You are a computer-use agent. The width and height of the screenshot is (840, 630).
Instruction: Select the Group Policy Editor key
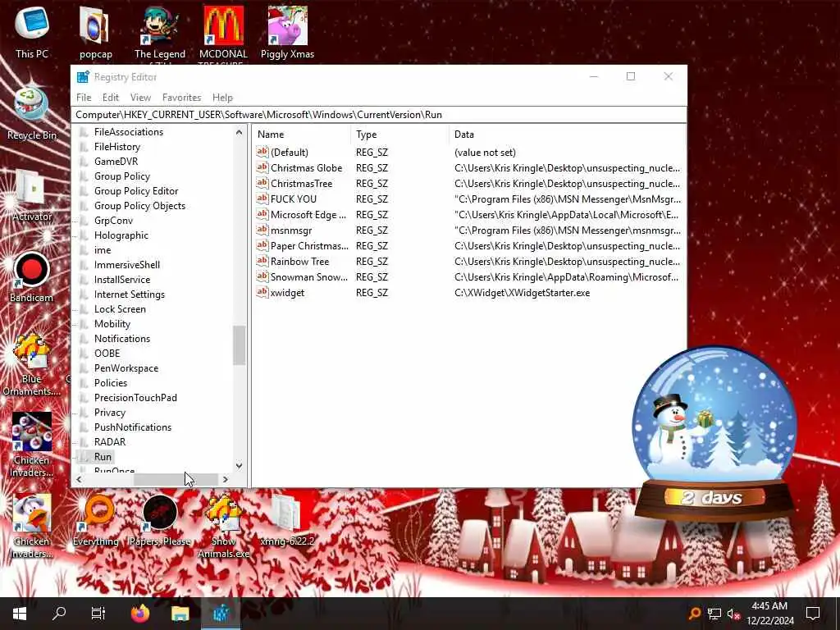click(136, 190)
